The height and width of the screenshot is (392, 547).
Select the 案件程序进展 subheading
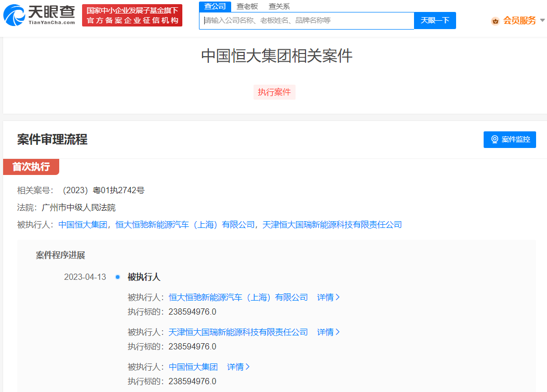coord(60,255)
